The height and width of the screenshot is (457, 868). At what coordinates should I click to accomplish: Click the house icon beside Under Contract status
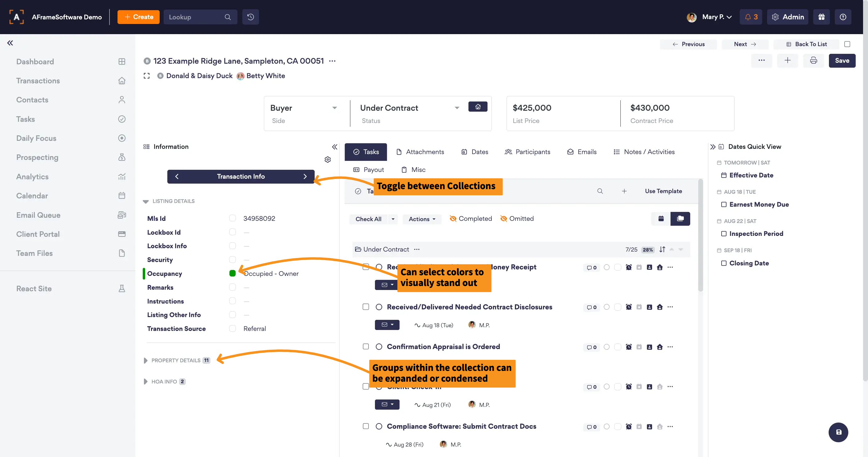477,106
